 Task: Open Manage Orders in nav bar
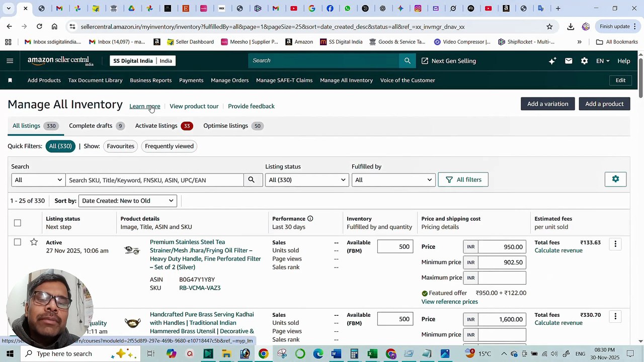[230, 80]
